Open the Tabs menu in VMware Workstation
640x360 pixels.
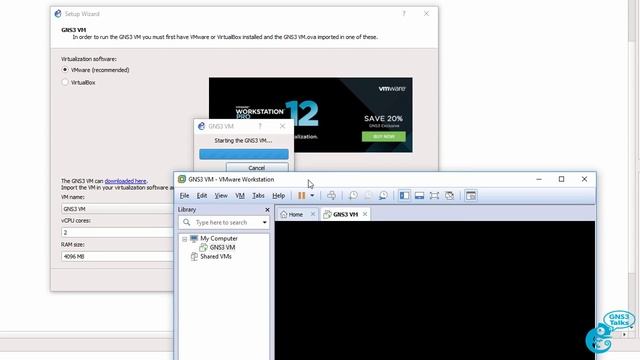click(258, 196)
